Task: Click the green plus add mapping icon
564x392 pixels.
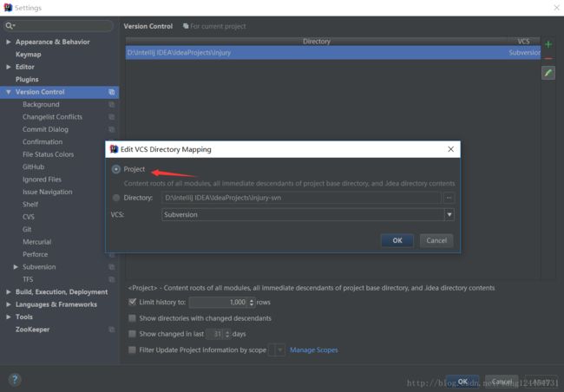Action: coord(548,44)
